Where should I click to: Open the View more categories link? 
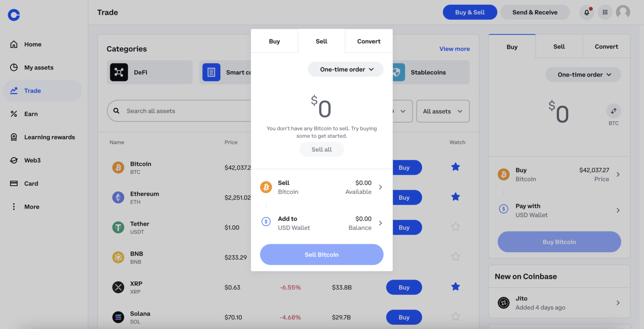point(454,49)
